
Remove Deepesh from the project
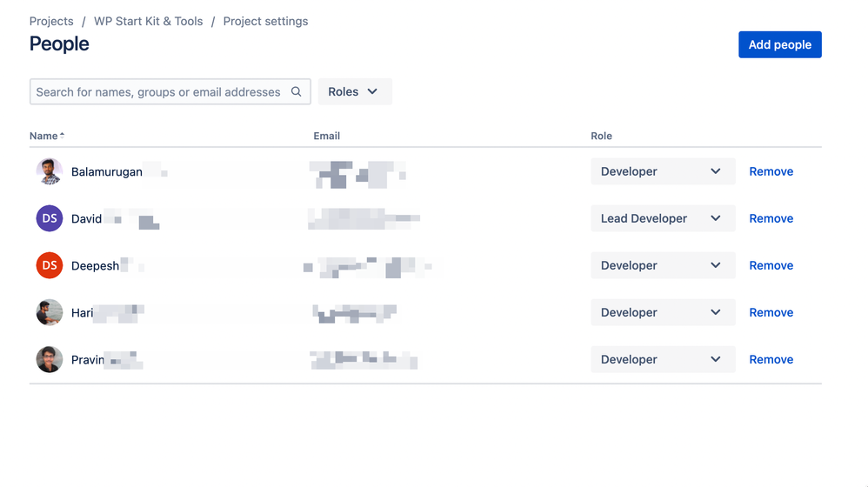[x=771, y=265]
